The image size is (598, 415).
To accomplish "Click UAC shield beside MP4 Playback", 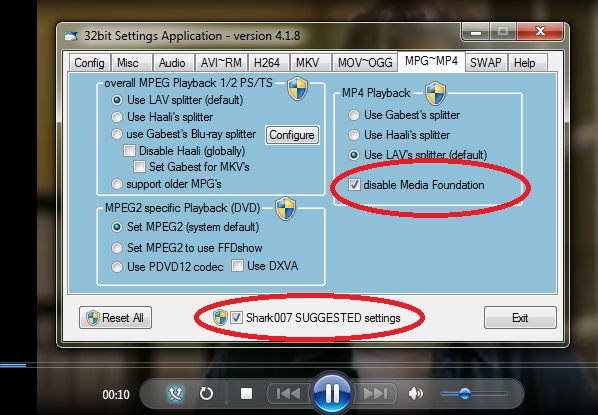I will pos(436,93).
